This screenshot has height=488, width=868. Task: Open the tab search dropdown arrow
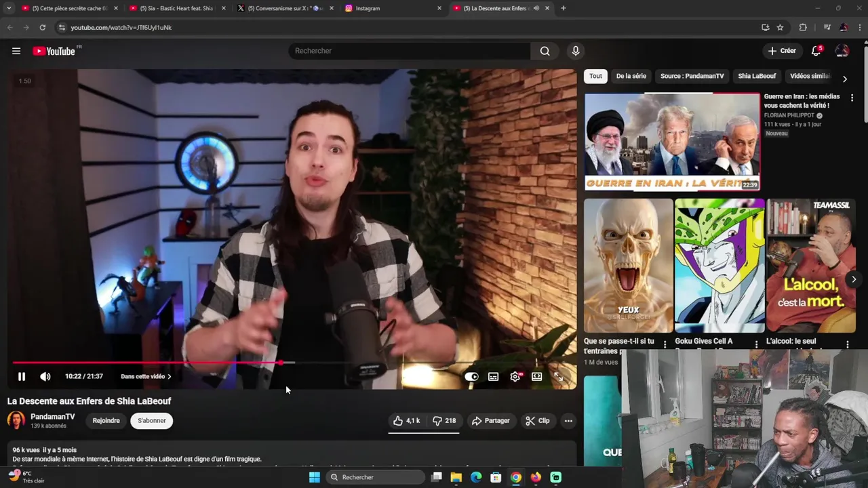[x=9, y=8]
